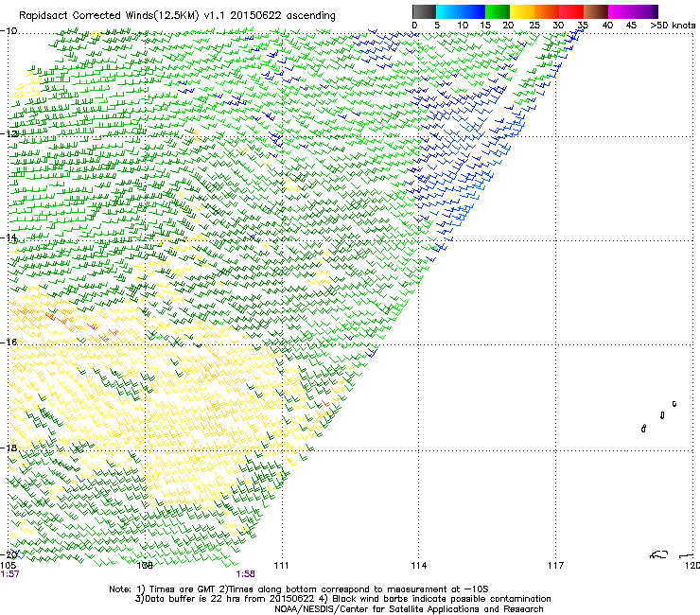Viewport: 700px width, 615px height.
Task: Select the red 30-35 knots color swatch
Action: click(x=571, y=11)
